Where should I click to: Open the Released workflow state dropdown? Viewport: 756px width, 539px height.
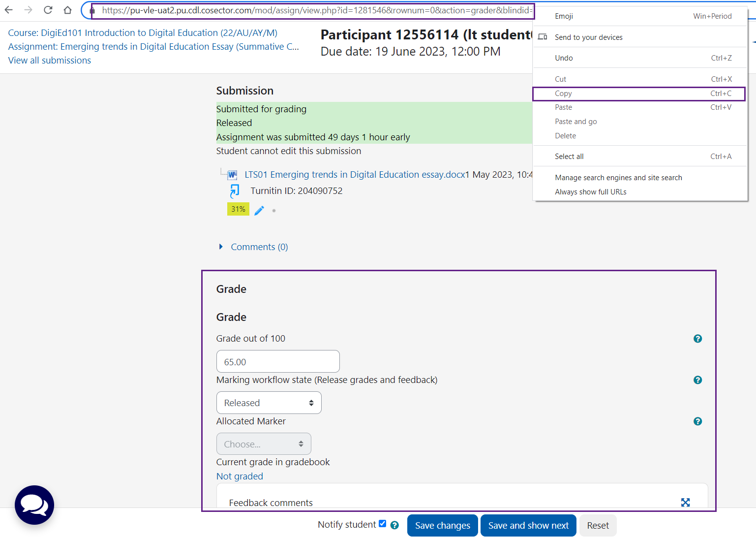(269, 403)
